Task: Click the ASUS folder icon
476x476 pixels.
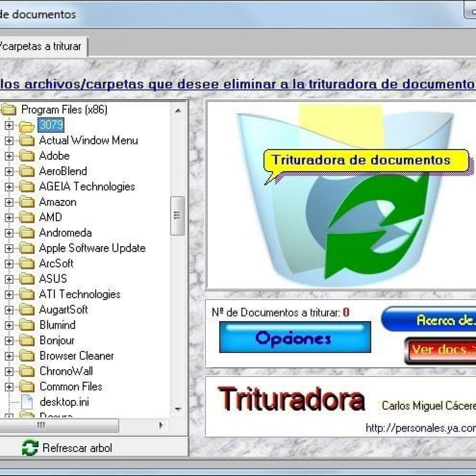Action: click(27, 279)
